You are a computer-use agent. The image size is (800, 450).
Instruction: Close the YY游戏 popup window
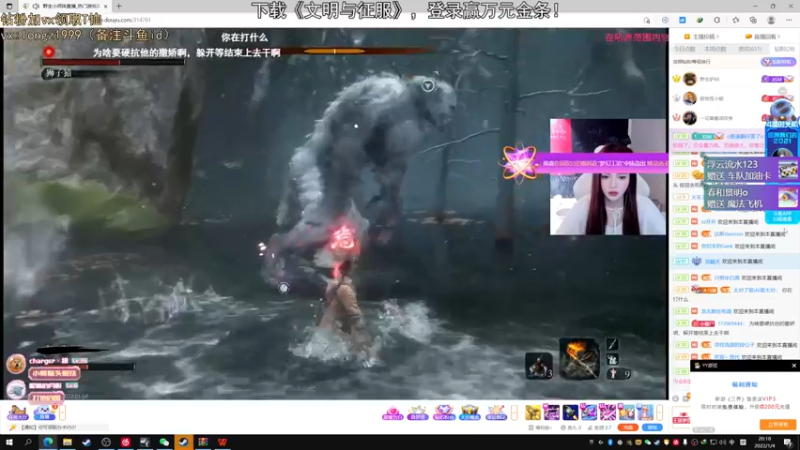(793, 365)
